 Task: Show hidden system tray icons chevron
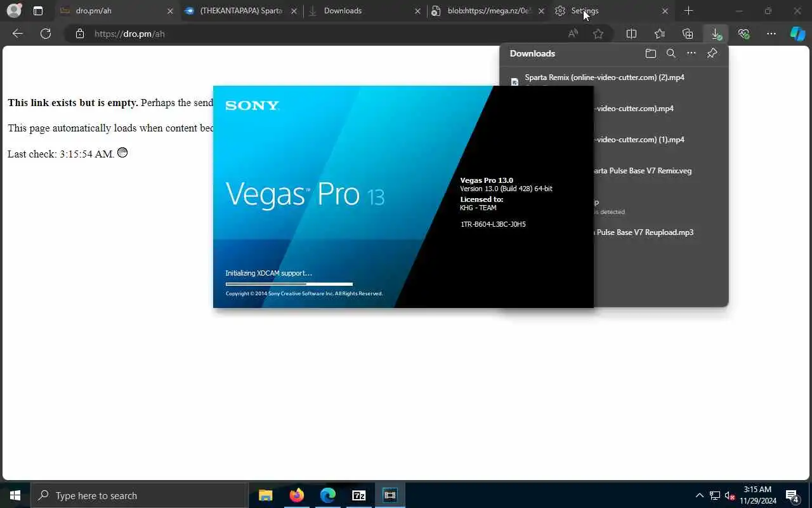(699, 495)
